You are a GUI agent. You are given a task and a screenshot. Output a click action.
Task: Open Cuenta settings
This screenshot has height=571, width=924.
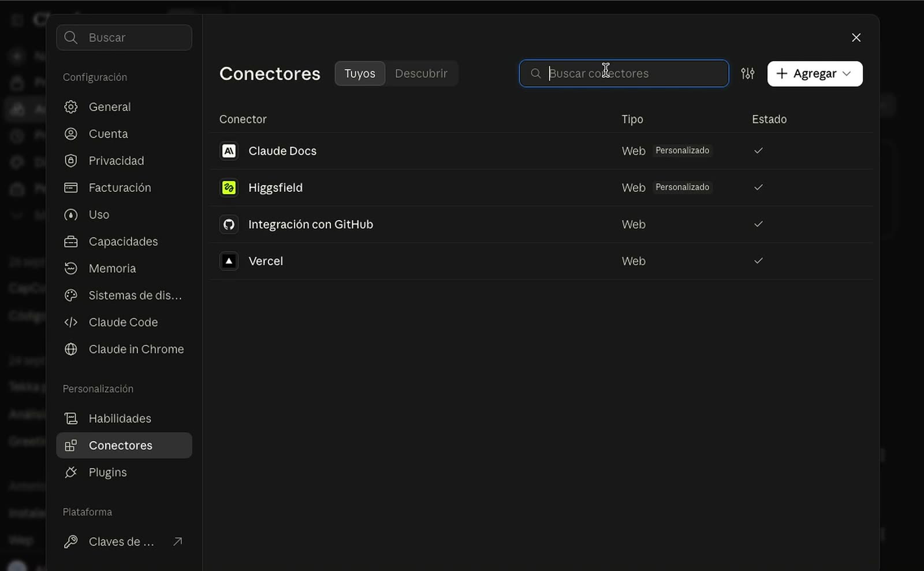pos(124,134)
